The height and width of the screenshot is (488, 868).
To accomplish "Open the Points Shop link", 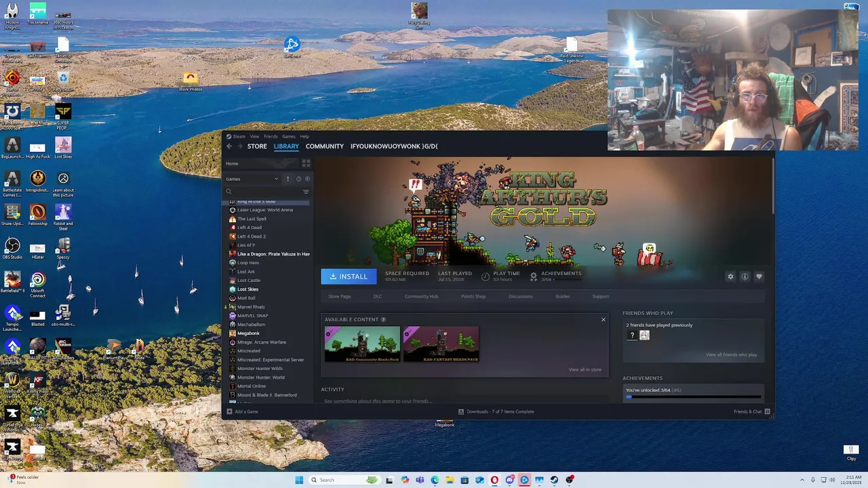I will click(x=473, y=296).
